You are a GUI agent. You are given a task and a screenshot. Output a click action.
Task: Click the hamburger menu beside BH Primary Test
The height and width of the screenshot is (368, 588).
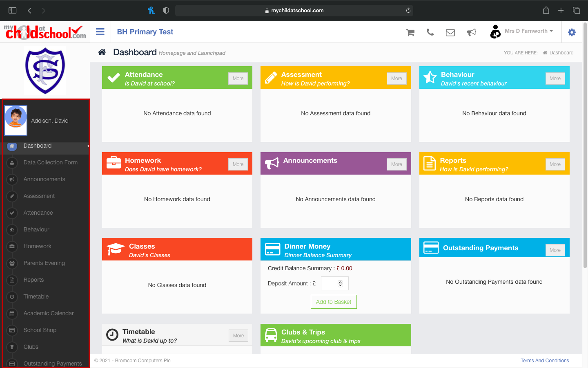coord(100,31)
